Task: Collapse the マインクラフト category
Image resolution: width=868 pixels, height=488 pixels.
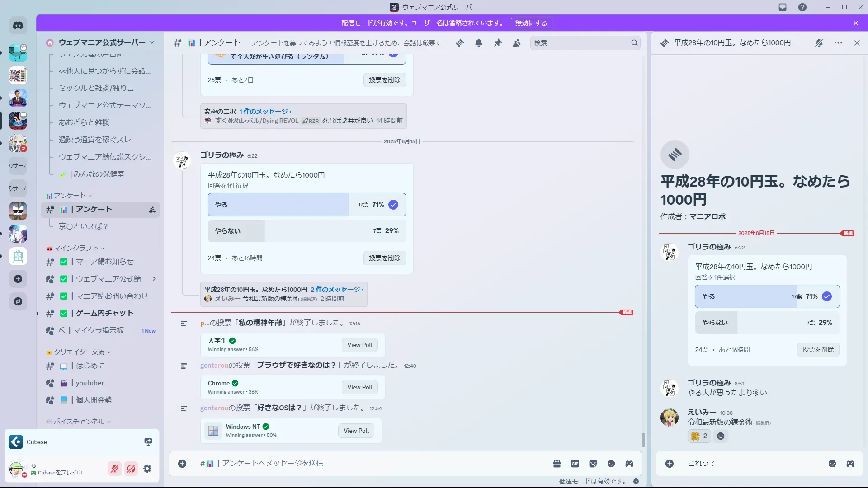Action: tap(76, 248)
